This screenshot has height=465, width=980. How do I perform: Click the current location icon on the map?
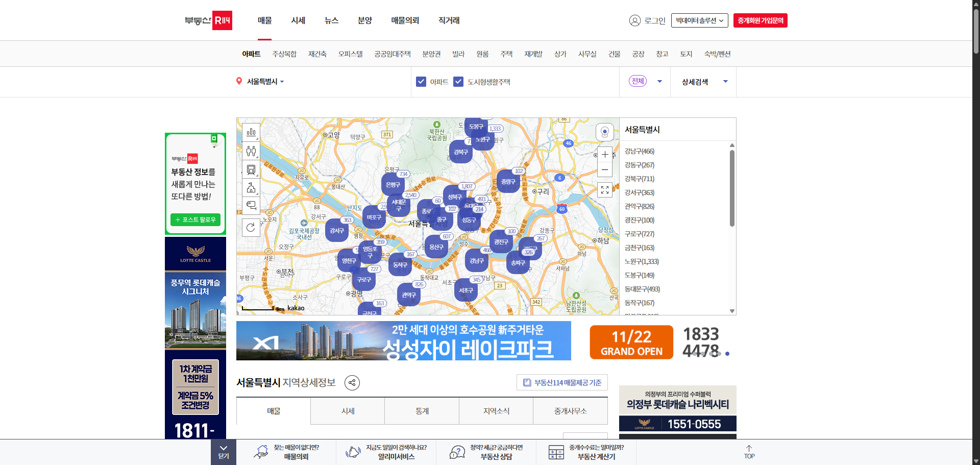coord(604,132)
